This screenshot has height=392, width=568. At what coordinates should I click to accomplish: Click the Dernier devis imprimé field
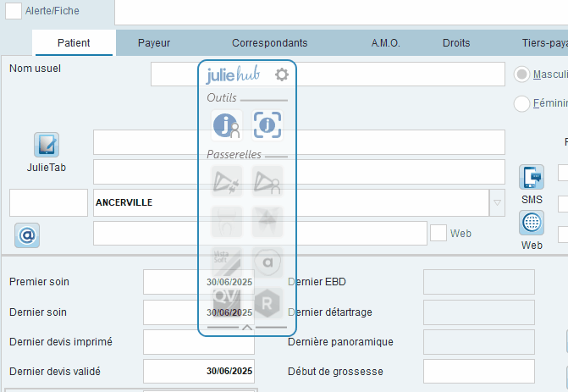(199, 342)
